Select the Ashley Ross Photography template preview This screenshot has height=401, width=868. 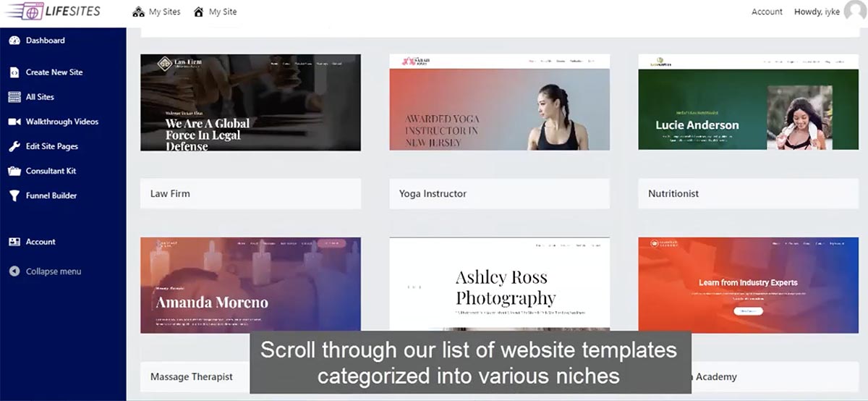tap(499, 284)
